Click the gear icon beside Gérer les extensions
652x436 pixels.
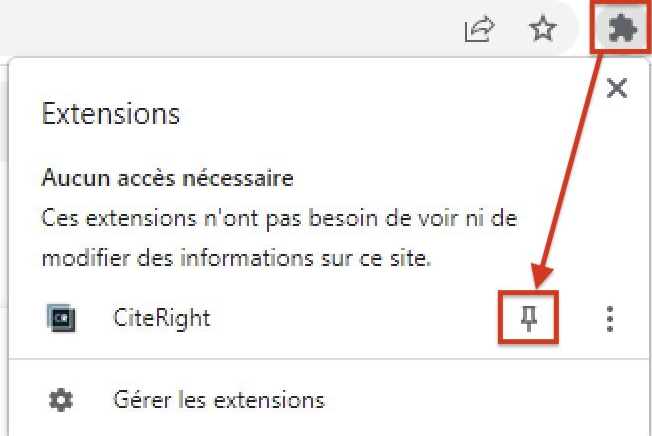click(x=61, y=400)
